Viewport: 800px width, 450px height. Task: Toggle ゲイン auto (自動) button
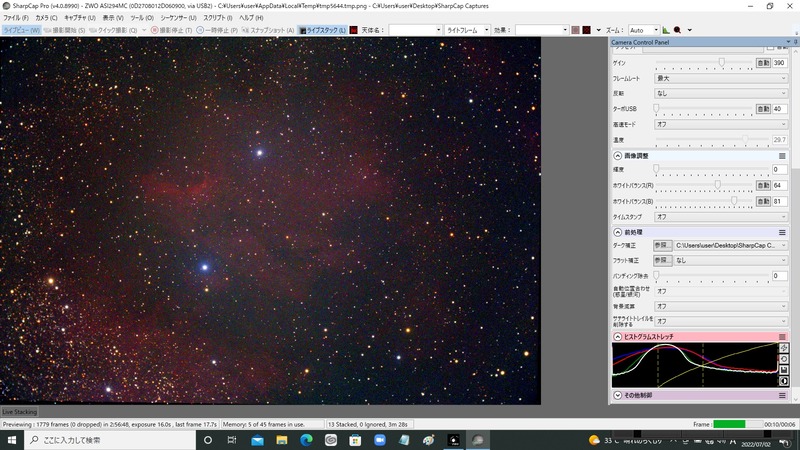click(763, 63)
